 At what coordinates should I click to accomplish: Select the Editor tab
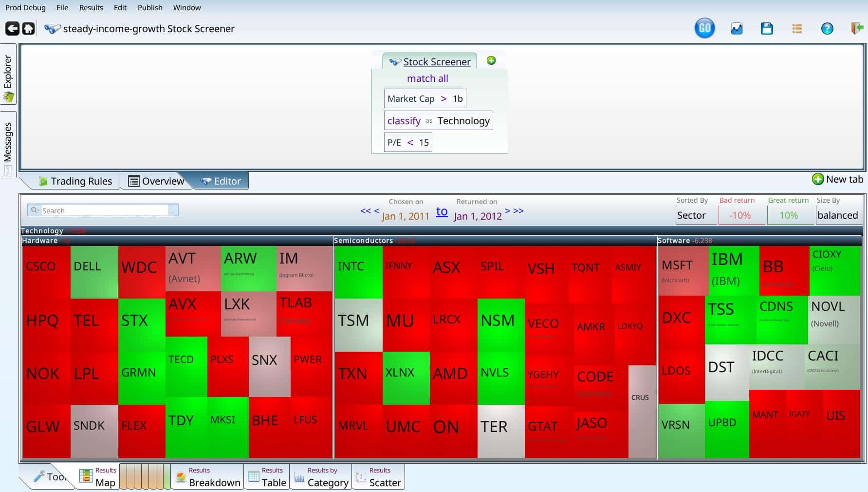[221, 181]
